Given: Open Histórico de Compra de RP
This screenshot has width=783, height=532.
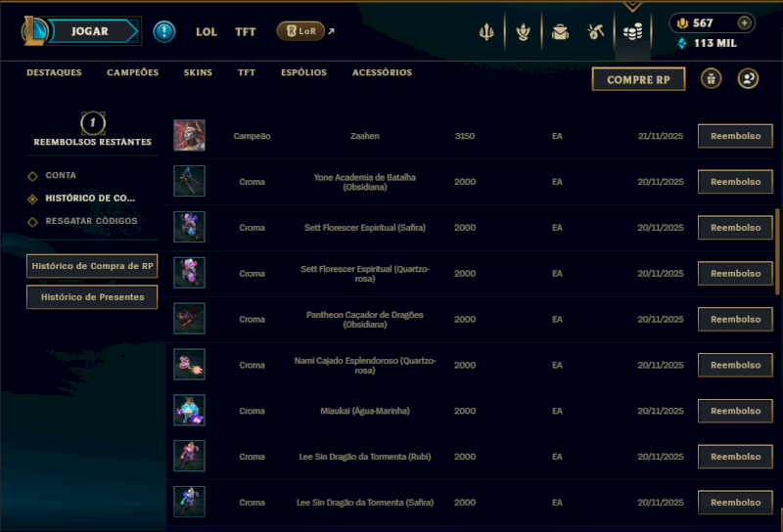Looking at the screenshot, I should (x=92, y=266).
